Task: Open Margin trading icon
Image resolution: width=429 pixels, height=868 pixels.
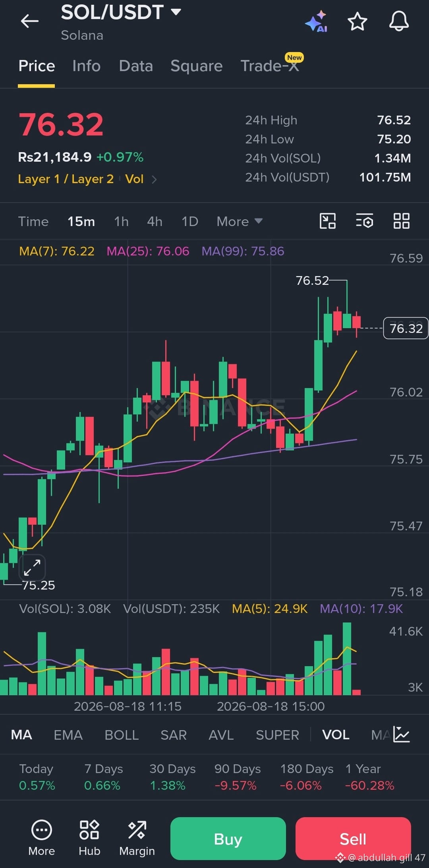Action: click(137, 838)
